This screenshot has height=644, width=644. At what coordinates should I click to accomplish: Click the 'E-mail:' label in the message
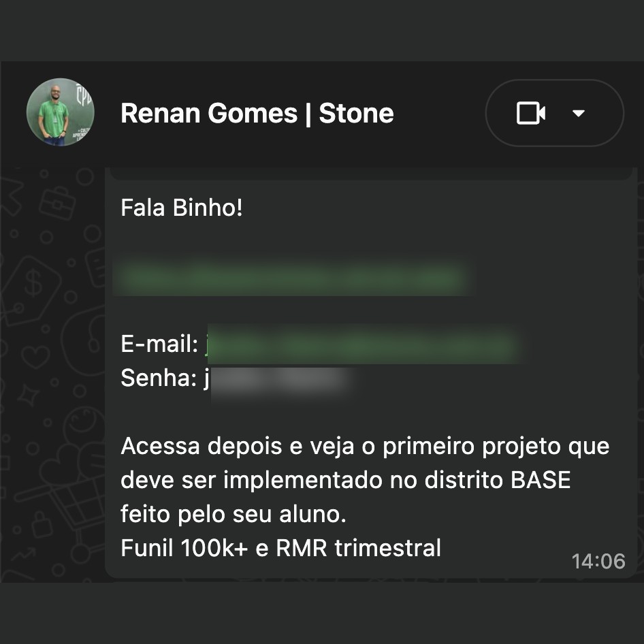coord(157,344)
